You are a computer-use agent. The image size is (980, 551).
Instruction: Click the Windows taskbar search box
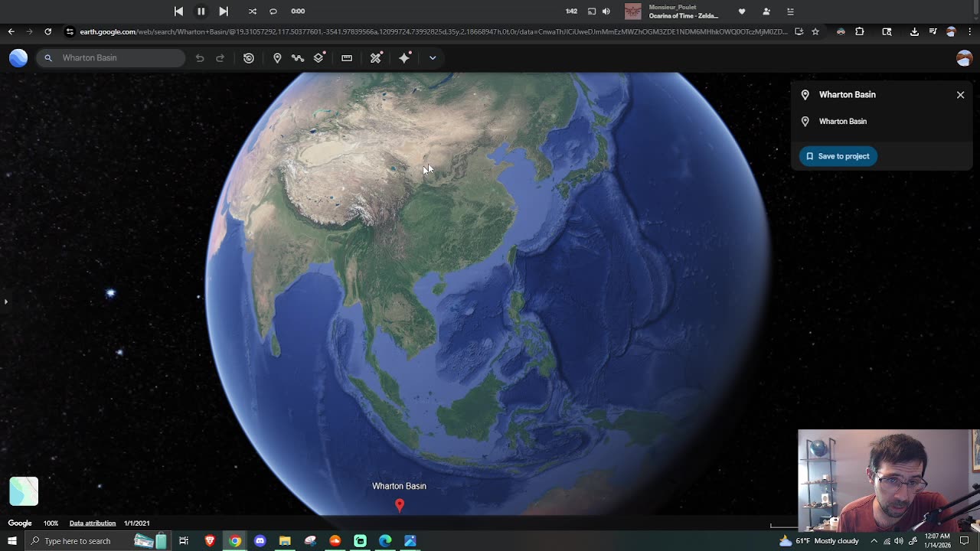coord(97,541)
